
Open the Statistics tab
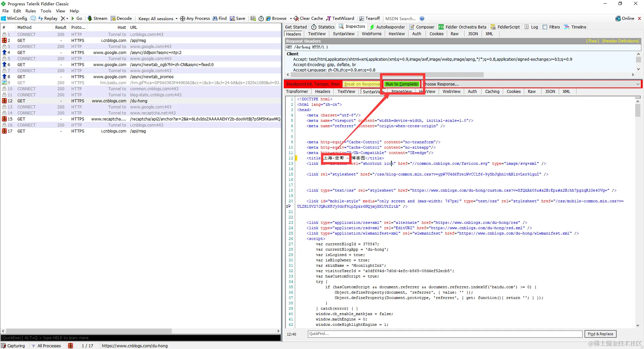(x=323, y=27)
